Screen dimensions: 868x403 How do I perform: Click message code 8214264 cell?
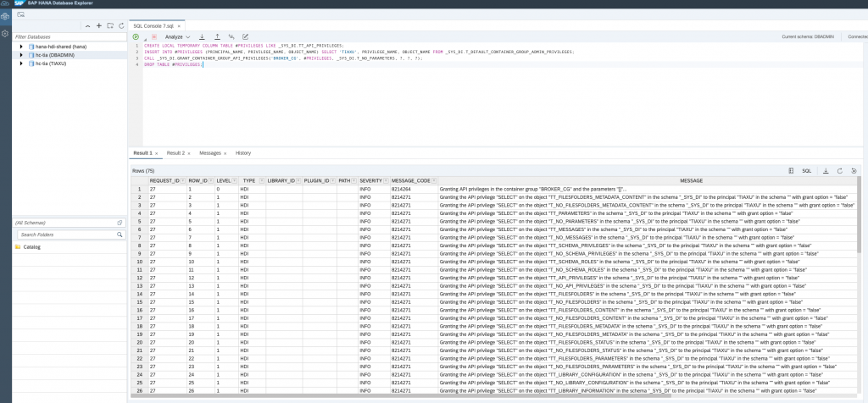(401, 189)
